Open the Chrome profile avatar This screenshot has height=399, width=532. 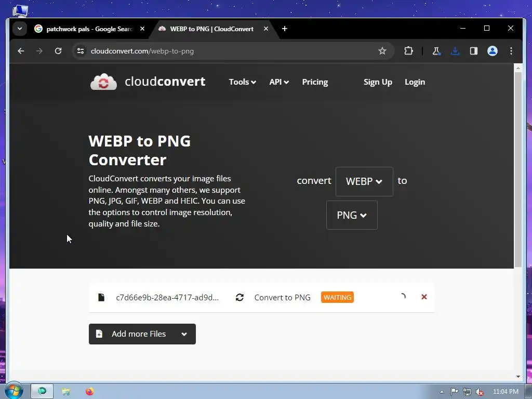pyautogui.click(x=493, y=51)
